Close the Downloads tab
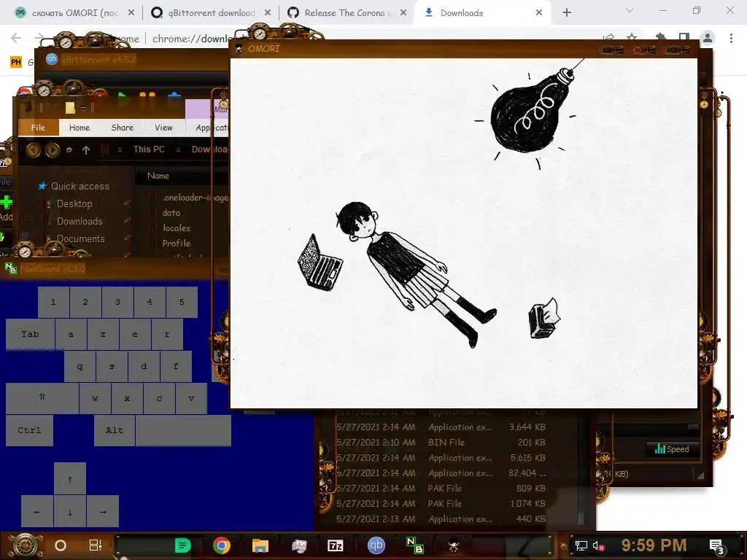 (x=539, y=13)
